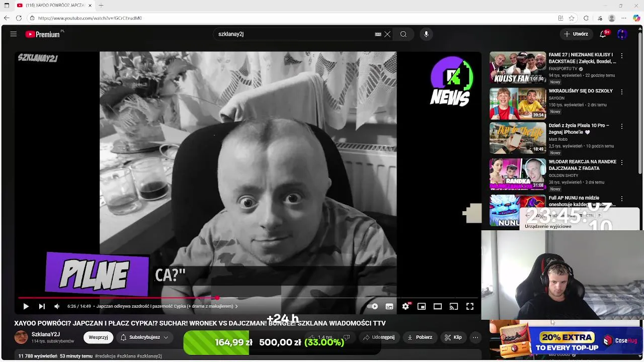The width and height of the screenshot is (644, 362).
Task: Open on-screen keyboard in search box
Action: coord(378,34)
